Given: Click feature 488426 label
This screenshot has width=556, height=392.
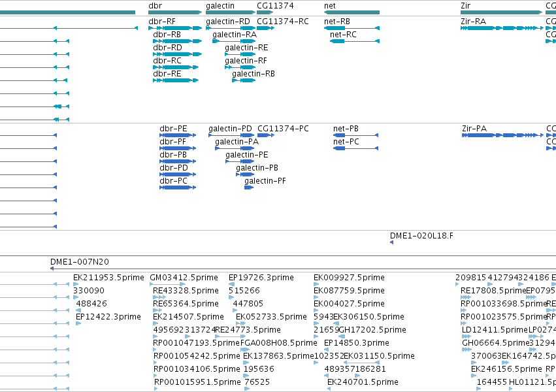Looking at the screenshot, I should [x=91, y=304].
